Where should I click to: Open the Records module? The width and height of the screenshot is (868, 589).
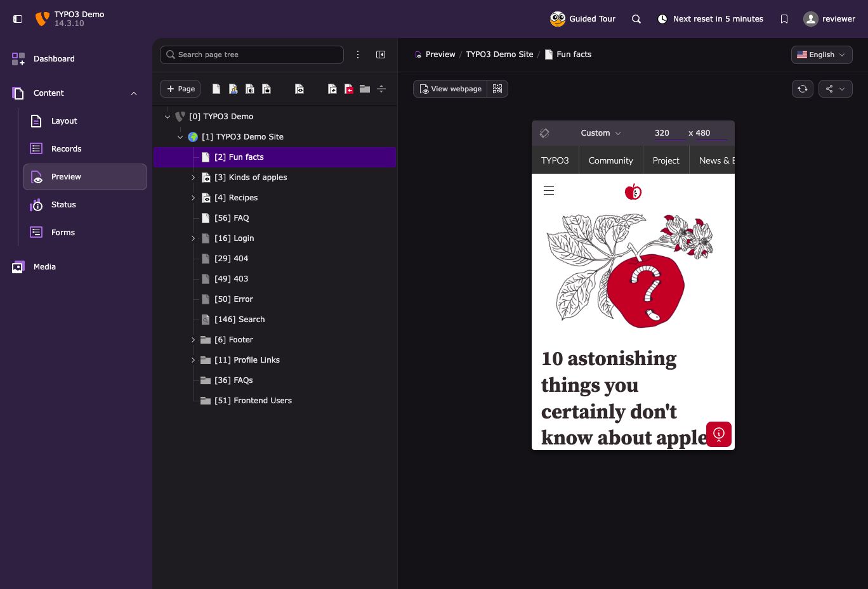coord(85,149)
